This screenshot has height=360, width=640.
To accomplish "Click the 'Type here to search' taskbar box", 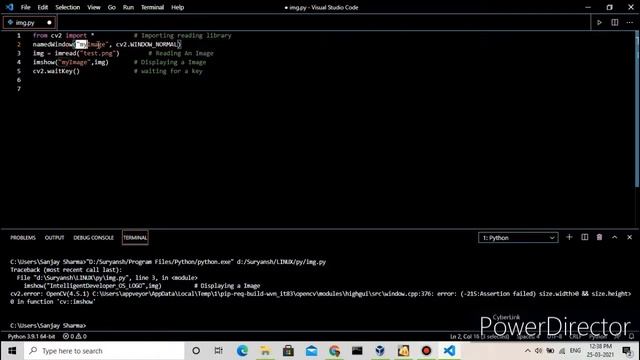I will point(104,351).
